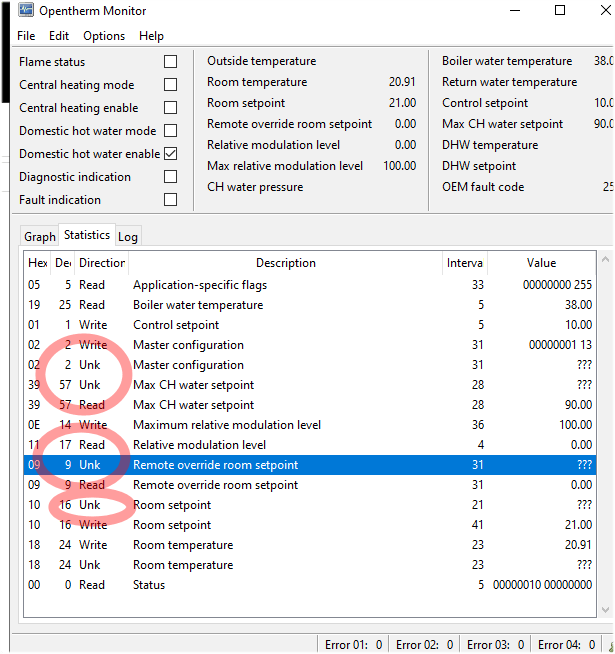Viewport: 615px width, 654px height.
Task: Click Error 03 counter in status bar
Action: [495, 645]
